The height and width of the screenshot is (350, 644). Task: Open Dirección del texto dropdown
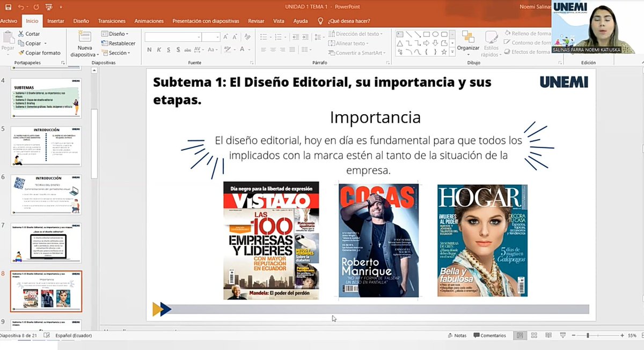(355, 34)
